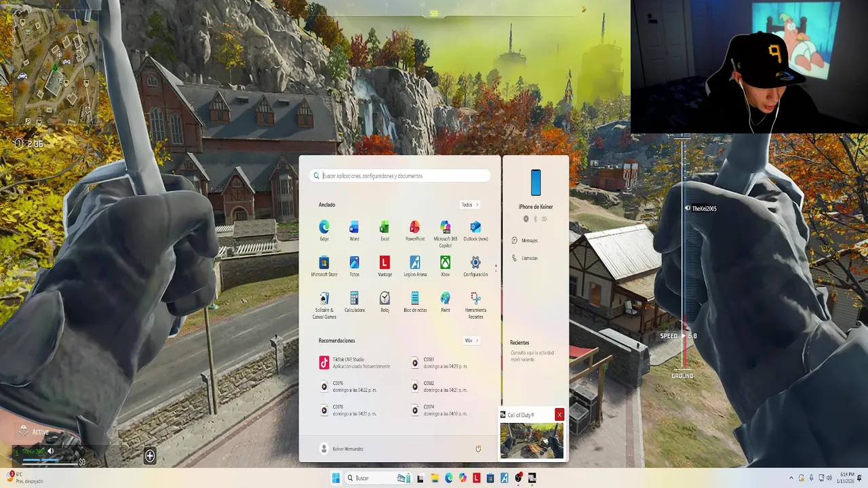
Task: Open Task View on the taskbar
Action: click(420, 478)
